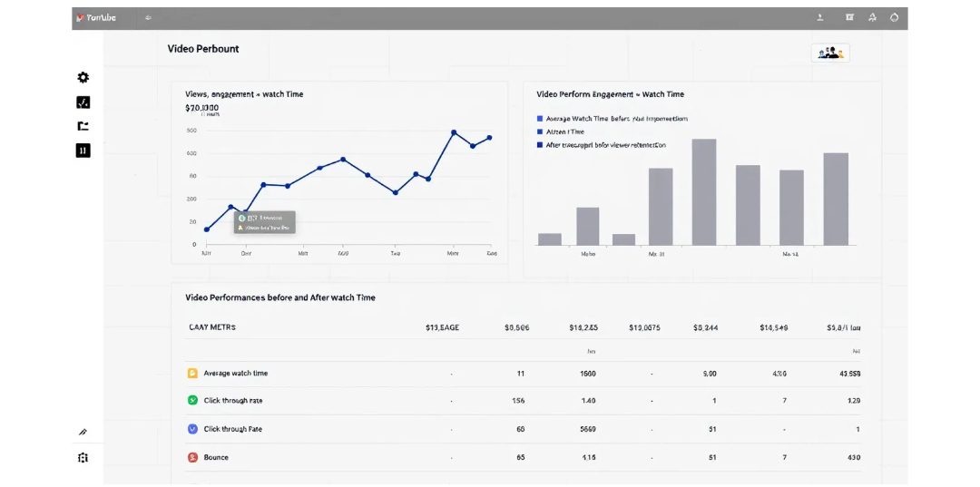Click the analytics chart icon in sidebar

pyautogui.click(x=83, y=102)
